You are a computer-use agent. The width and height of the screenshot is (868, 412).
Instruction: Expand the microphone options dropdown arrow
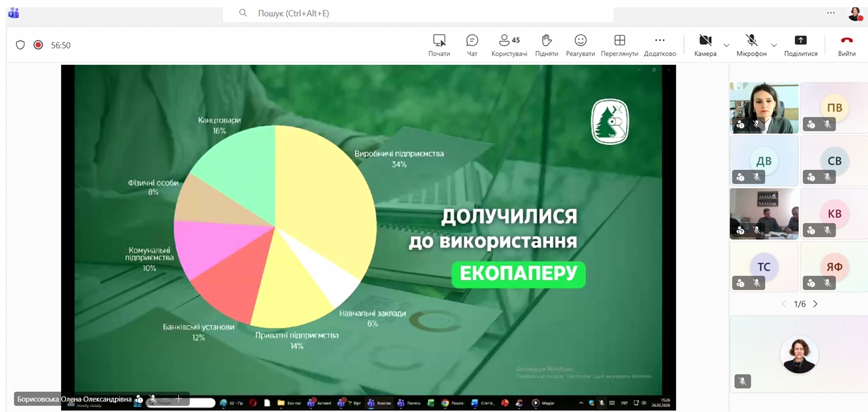tap(774, 45)
